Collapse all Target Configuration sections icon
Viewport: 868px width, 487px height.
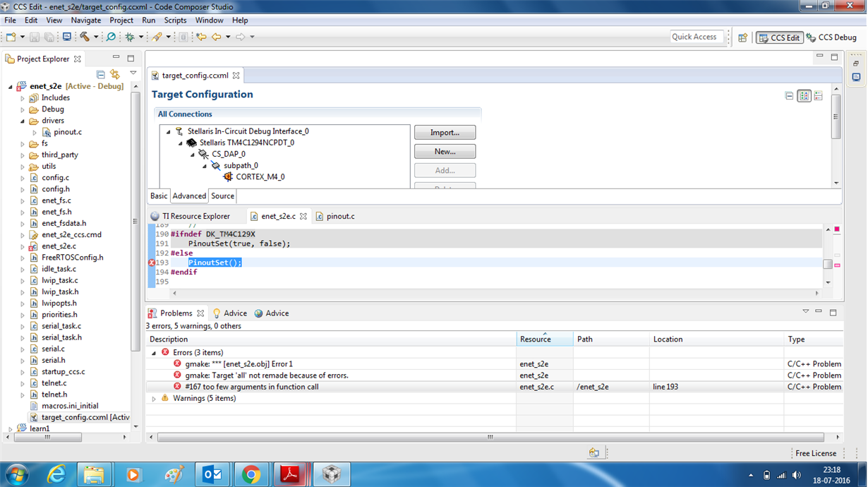(790, 96)
